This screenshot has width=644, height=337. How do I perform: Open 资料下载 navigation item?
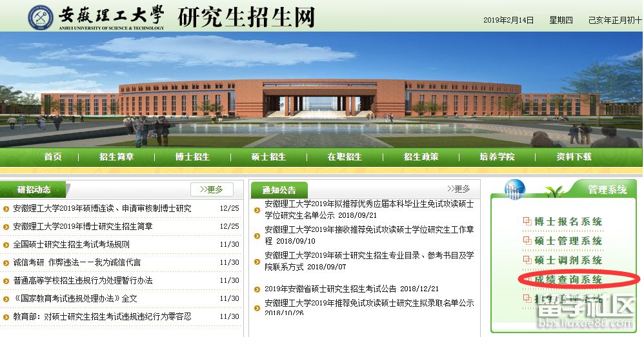click(x=574, y=157)
